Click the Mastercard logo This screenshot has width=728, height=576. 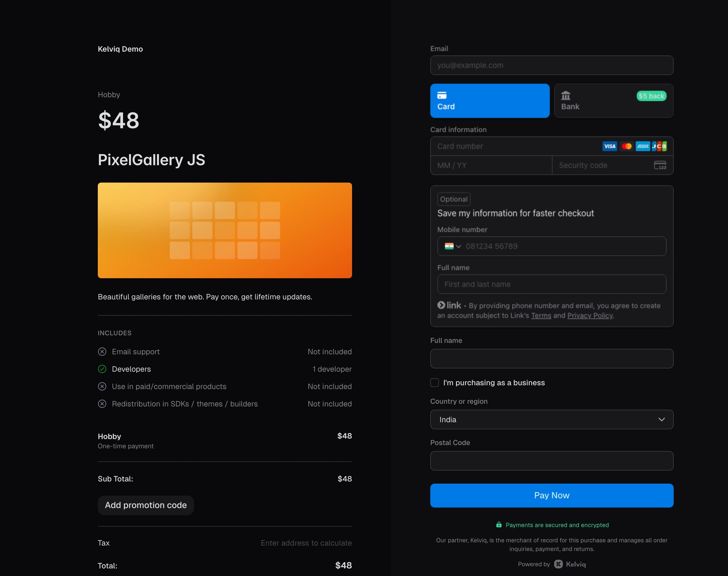click(626, 146)
